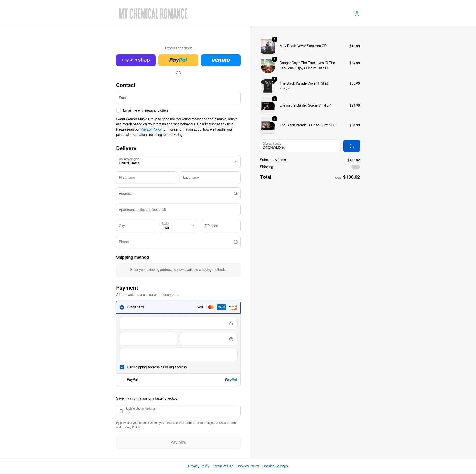Open the Privacy Policy link in the footer
Screen dimensions: 476x474
pos(199,466)
